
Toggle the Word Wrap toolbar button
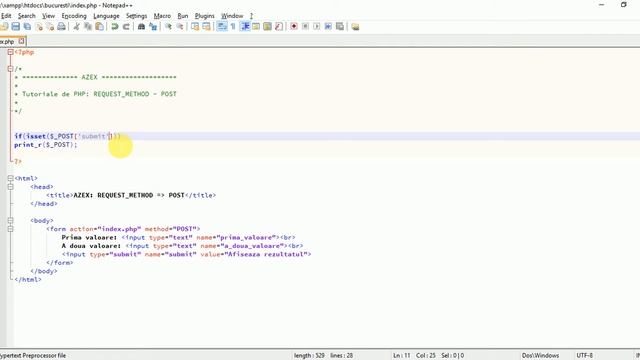tap(222, 27)
